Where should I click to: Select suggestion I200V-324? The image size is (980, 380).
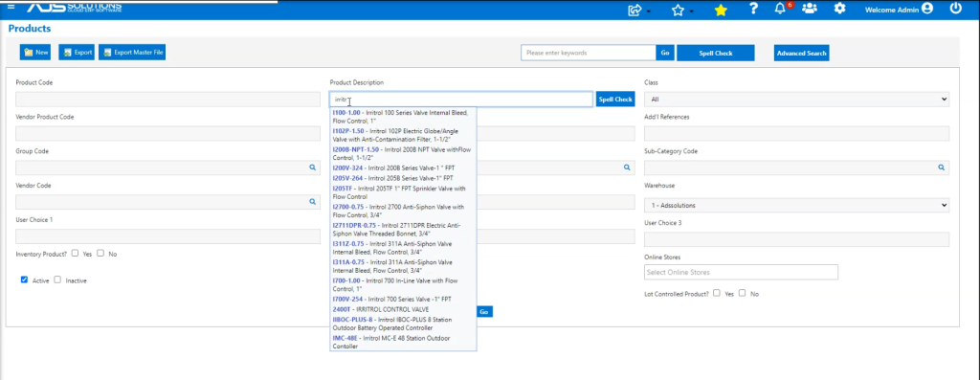click(403, 168)
